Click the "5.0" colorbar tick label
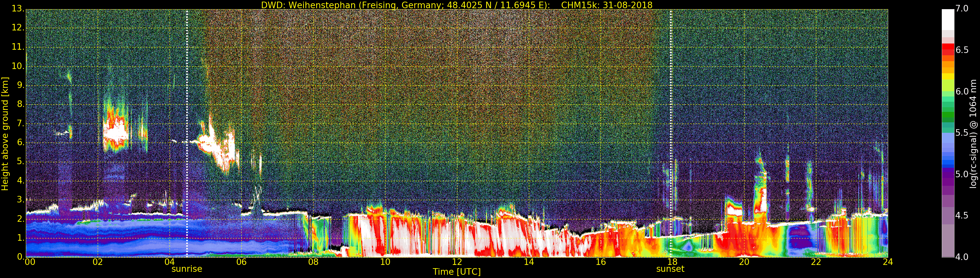This screenshot has width=980, height=278. (962, 174)
